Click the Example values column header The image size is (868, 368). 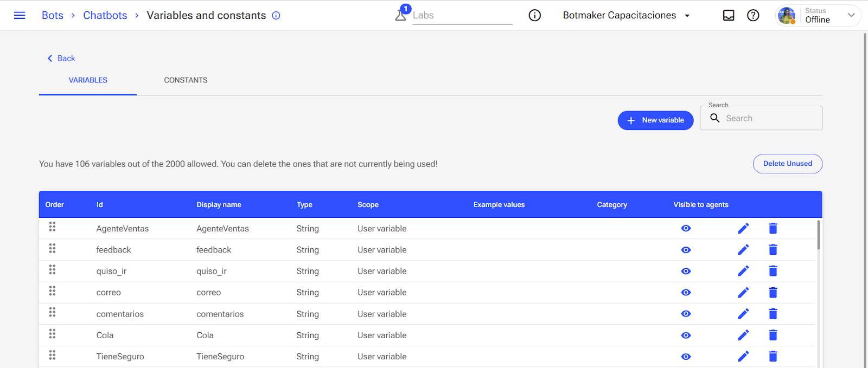499,204
